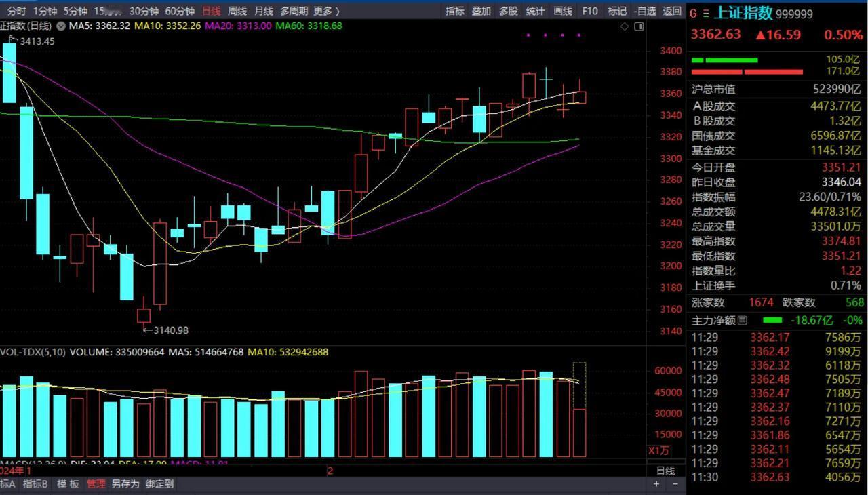Click the 上证指数 title
The image size is (868, 495).
click(743, 13)
